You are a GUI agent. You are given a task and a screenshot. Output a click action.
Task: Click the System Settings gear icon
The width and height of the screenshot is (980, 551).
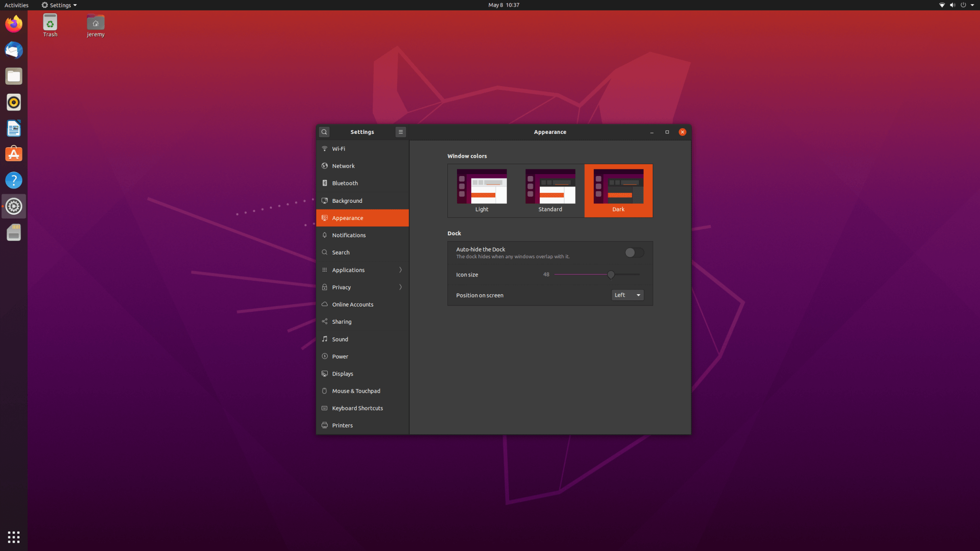[13, 206]
